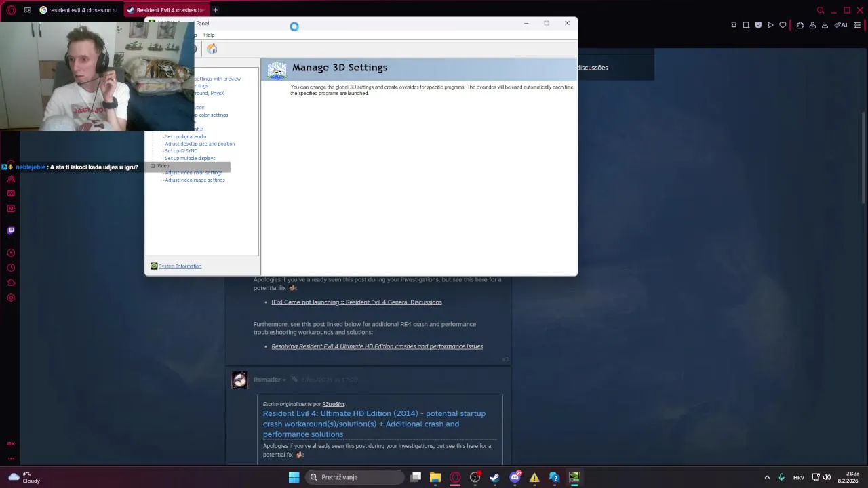
Task: Open Opera easy setup menu icon
Action: tap(858, 25)
